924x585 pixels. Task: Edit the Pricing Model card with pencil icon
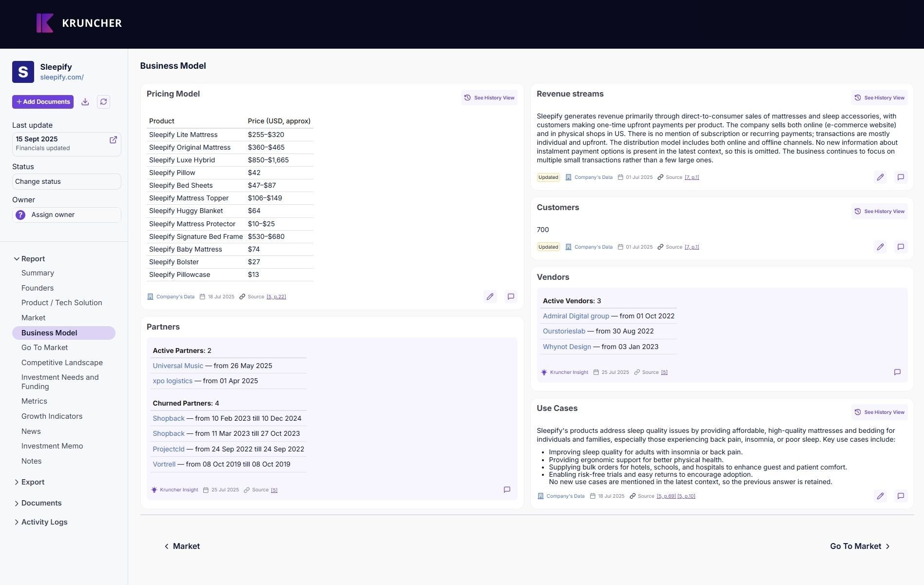490,296
